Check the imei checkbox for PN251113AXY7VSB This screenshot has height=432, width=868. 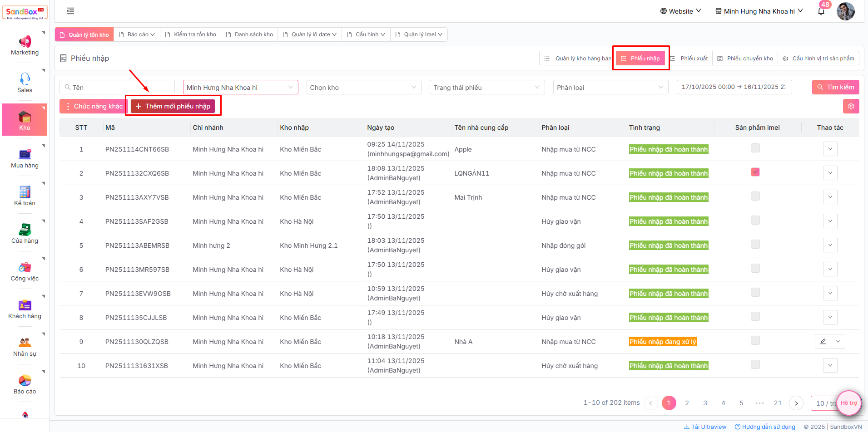click(x=755, y=196)
